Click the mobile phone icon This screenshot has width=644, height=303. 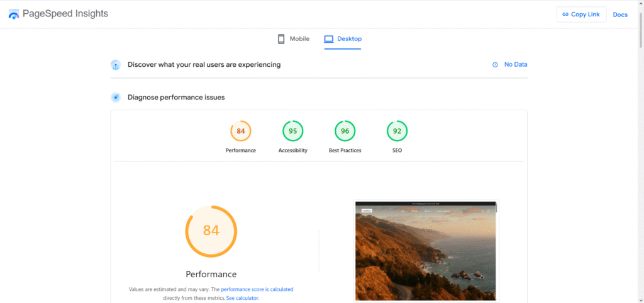[x=281, y=39]
